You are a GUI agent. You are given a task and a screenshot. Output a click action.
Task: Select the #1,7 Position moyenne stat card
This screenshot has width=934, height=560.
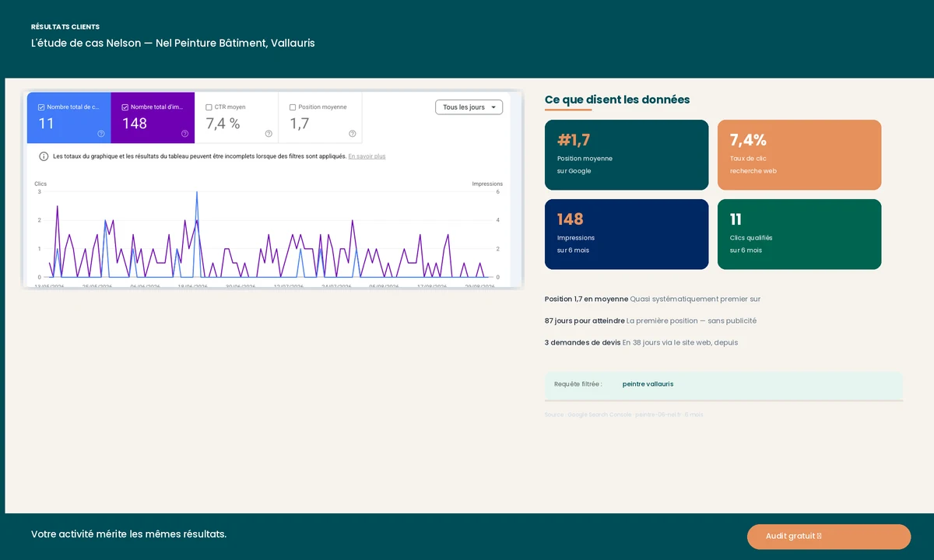coord(627,155)
